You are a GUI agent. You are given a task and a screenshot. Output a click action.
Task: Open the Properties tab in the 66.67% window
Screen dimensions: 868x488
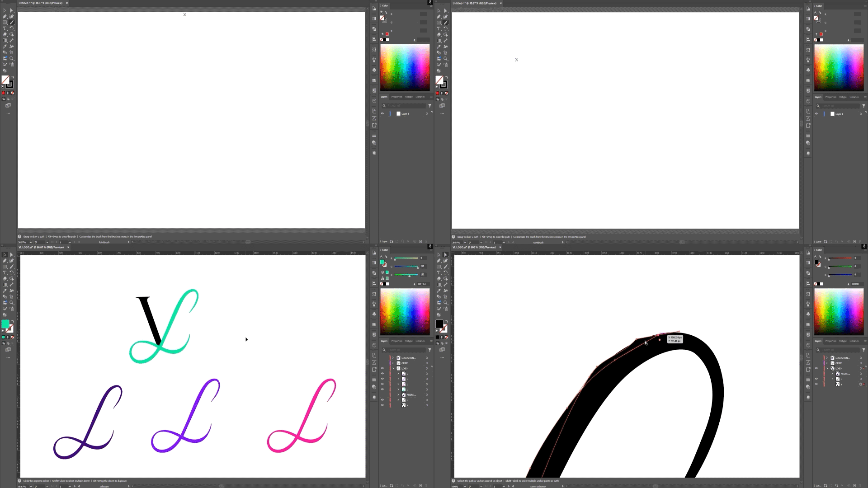(x=396, y=341)
